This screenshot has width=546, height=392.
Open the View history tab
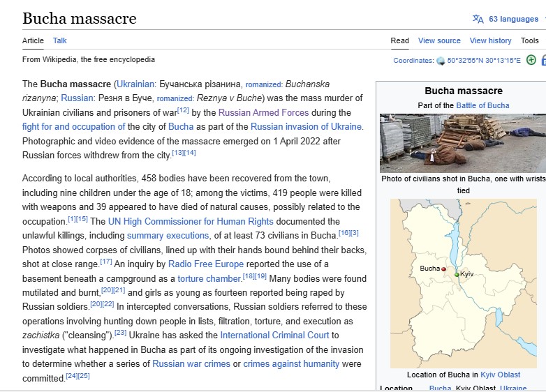coord(490,40)
